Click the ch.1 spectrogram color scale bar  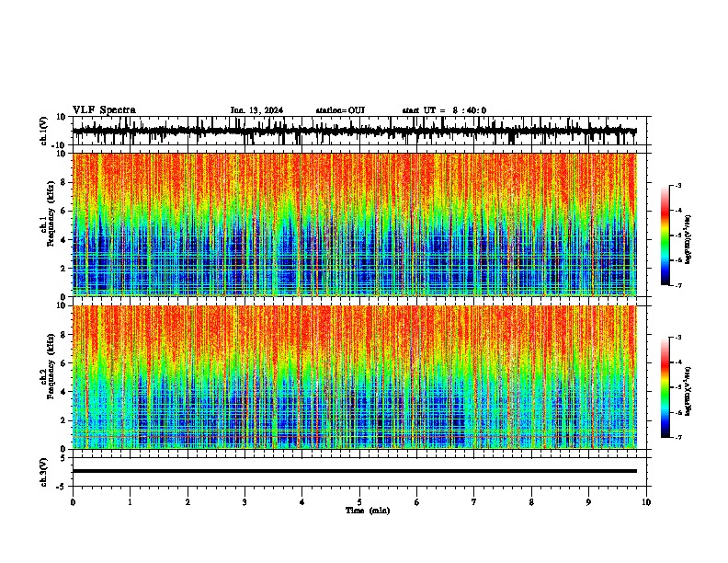click(665, 236)
